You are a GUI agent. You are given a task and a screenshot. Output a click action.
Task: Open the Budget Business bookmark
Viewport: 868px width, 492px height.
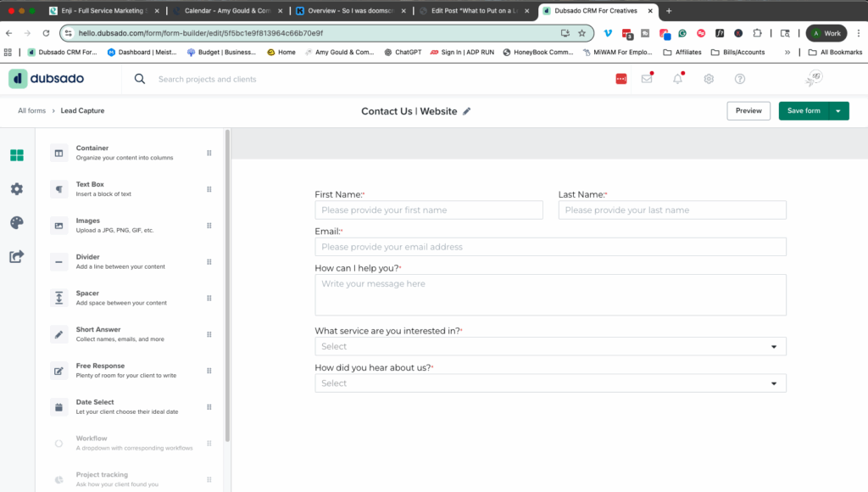point(221,52)
